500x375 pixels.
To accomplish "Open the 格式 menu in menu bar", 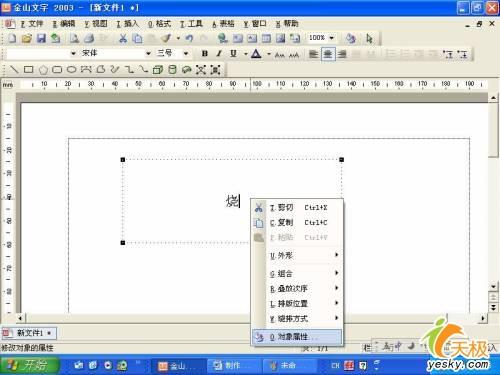I will click(x=159, y=24).
